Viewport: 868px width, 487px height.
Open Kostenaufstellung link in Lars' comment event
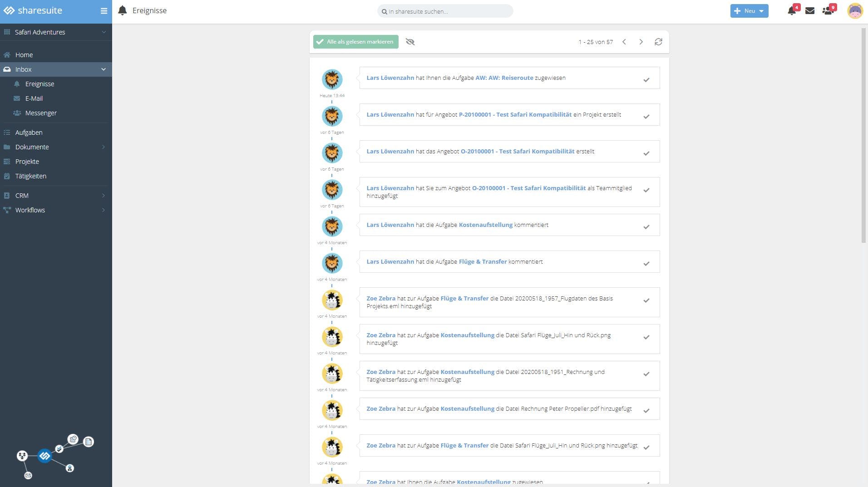(486, 225)
